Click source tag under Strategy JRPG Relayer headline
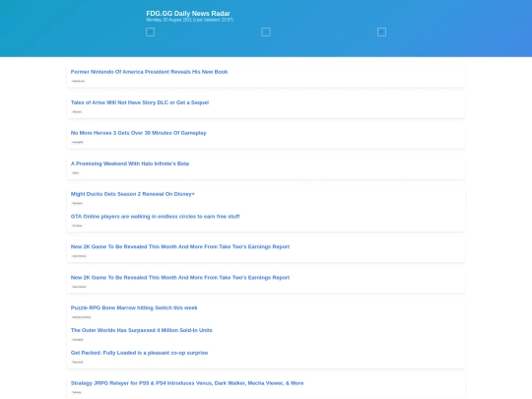The width and height of the screenshot is (532, 399). click(x=77, y=392)
